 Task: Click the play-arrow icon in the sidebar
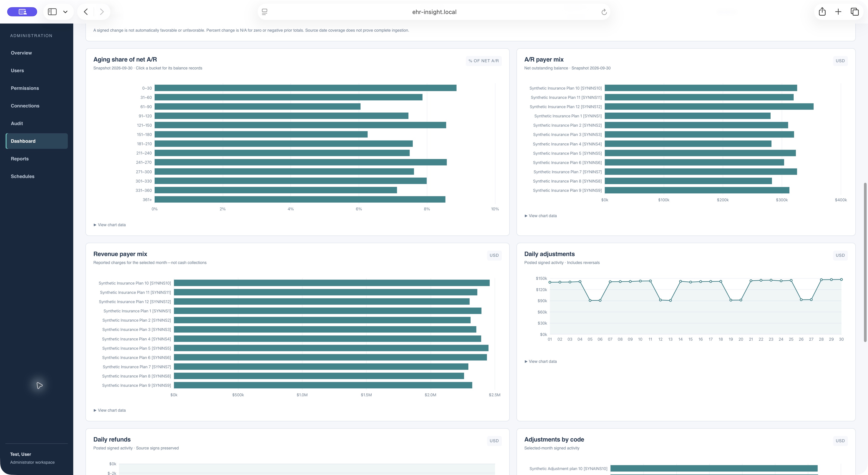tap(39, 385)
